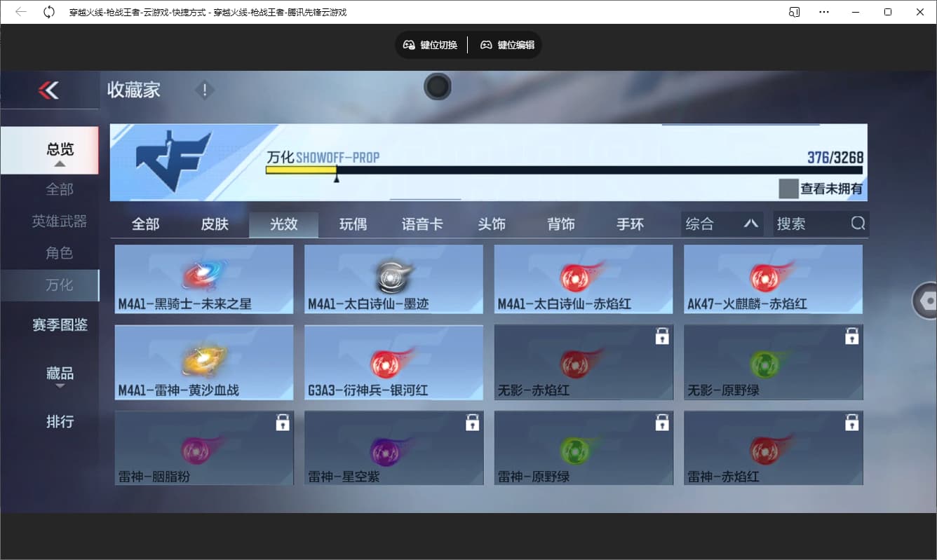937x560 pixels.
Task: Toggle the 查看未拥有 checkbox
Action: tap(788, 189)
